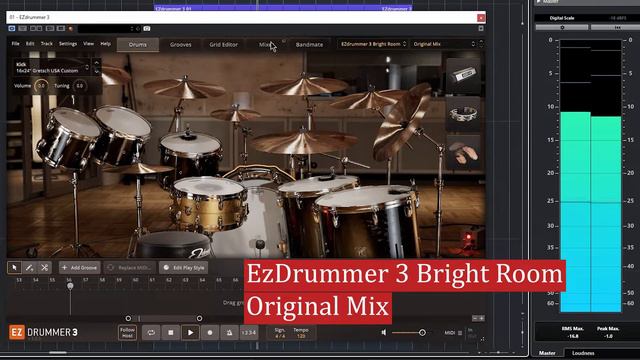Open the File menu
This screenshot has width=640, height=360.
coord(16,44)
